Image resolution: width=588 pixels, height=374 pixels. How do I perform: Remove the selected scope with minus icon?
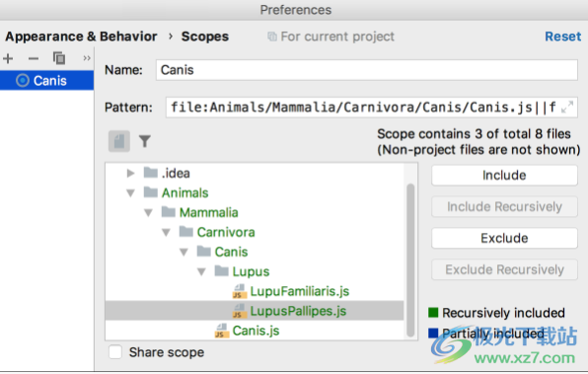[x=34, y=58]
